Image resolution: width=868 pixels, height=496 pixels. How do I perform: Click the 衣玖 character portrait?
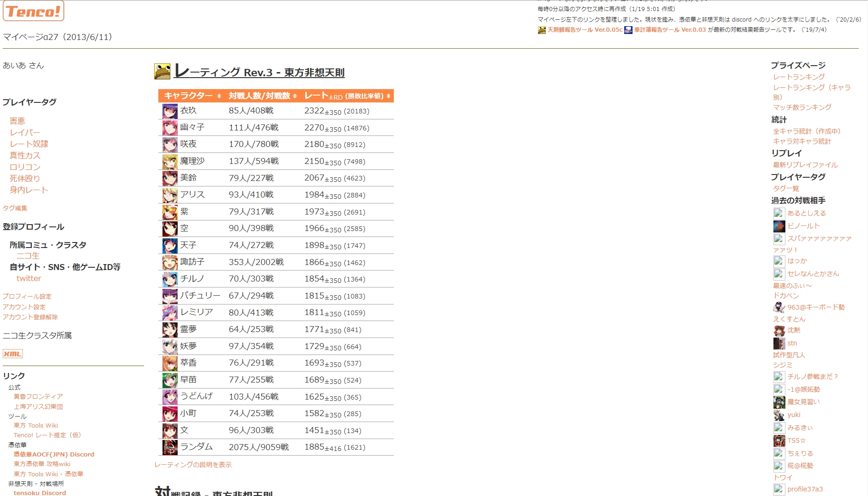170,111
